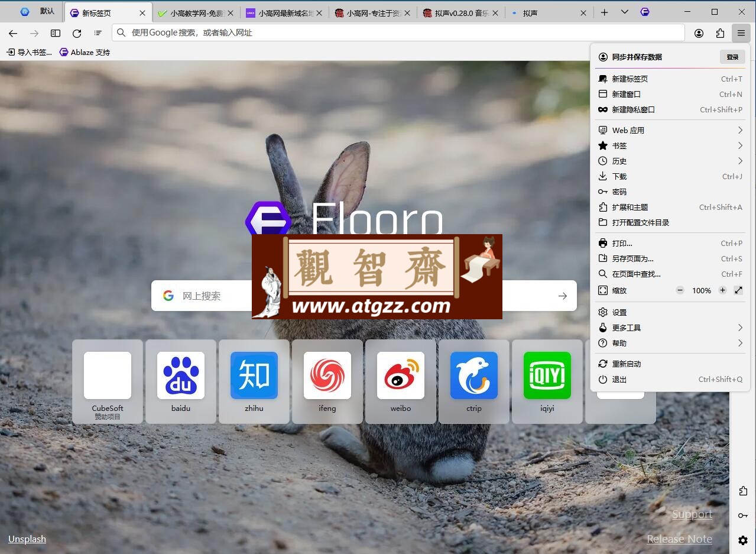756x554 pixels.
Task: Open the extensions puzzle icon in toolbar
Action: pyautogui.click(x=720, y=33)
